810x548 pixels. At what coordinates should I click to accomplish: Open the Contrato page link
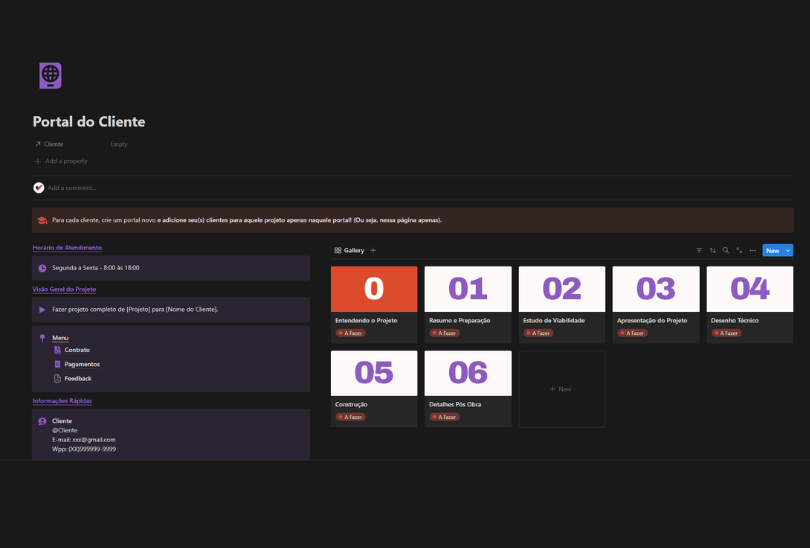pyautogui.click(x=77, y=350)
